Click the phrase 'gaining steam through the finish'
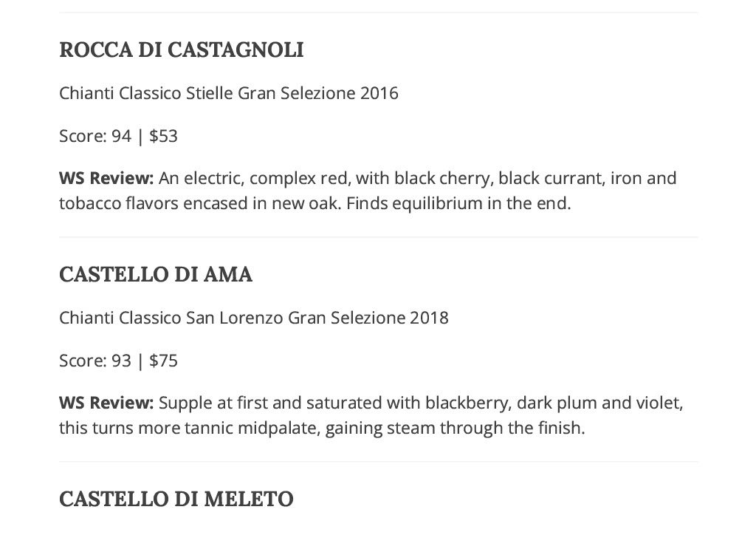The height and width of the screenshot is (535, 756). (455, 427)
